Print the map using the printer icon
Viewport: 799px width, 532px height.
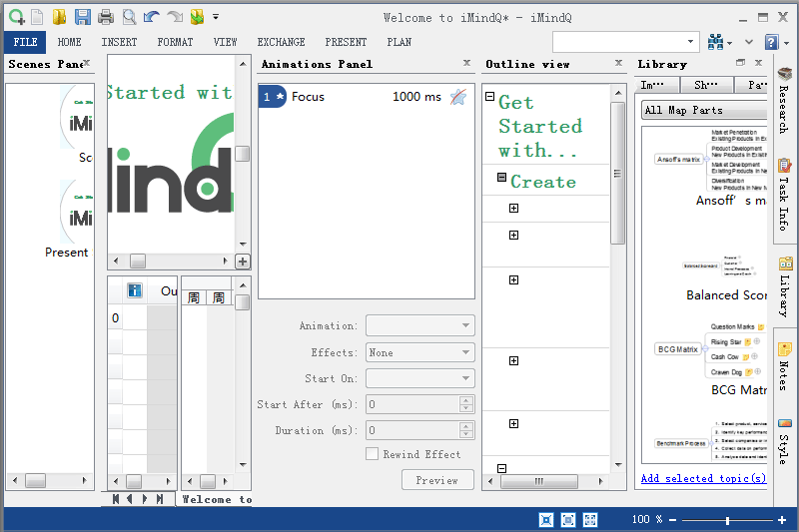(106, 17)
